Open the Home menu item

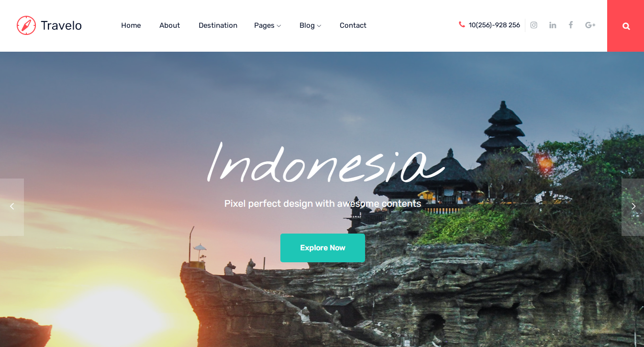[x=131, y=25]
